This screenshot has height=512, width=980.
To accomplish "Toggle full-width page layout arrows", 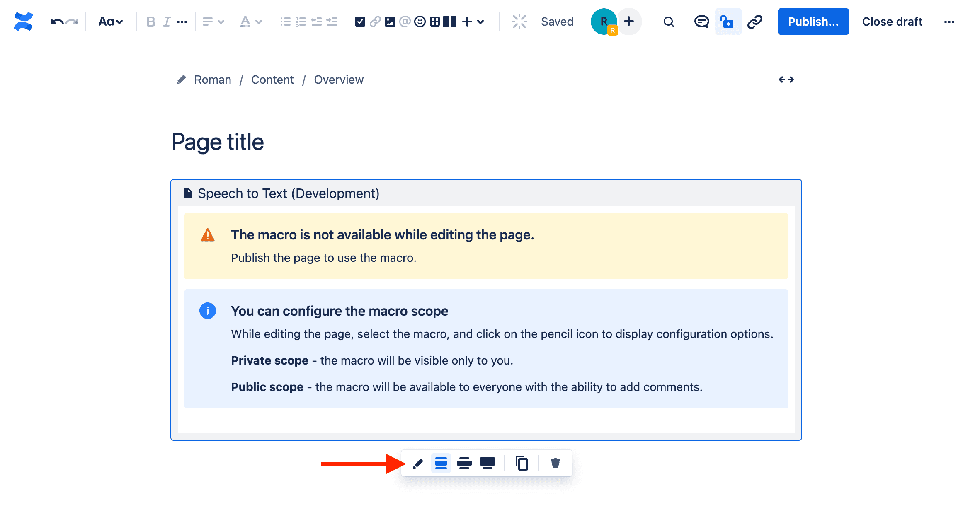I will tap(786, 80).
